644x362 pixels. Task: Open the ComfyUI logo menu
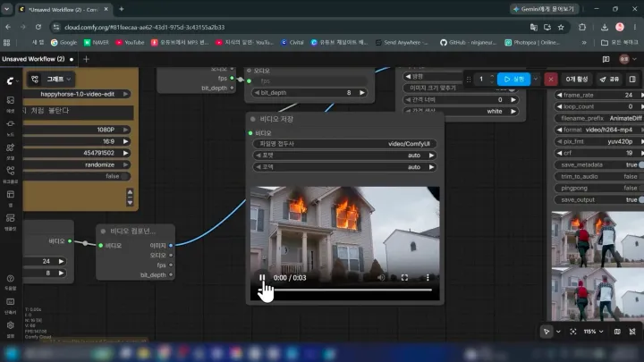(11, 81)
